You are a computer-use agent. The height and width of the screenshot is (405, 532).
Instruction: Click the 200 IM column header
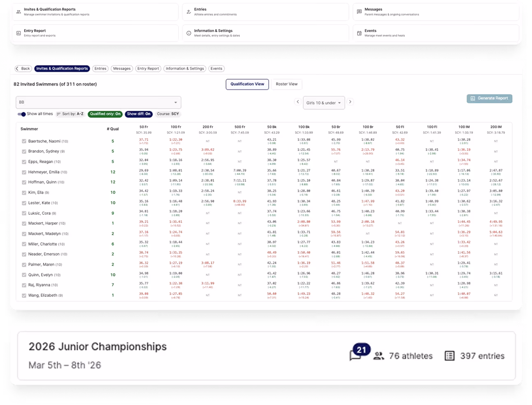point(496,127)
